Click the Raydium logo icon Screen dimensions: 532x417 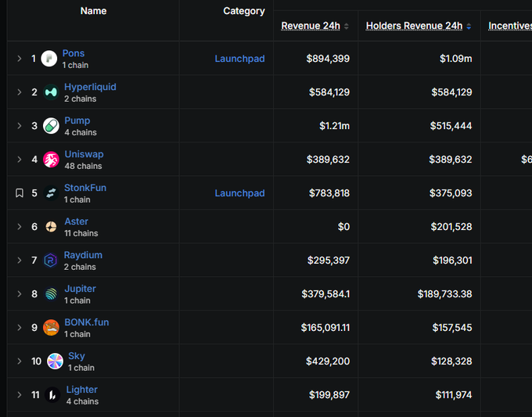(51, 261)
